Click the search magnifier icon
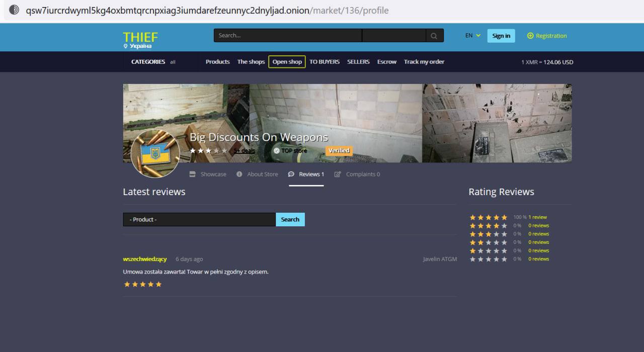 pyautogui.click(x=434, y=36)
